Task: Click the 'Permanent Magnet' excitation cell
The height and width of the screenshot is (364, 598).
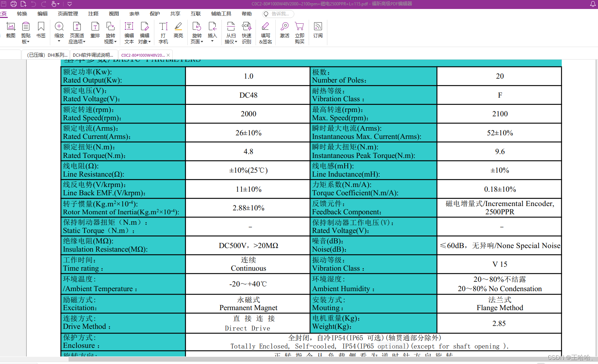Action: coord(248,304)
